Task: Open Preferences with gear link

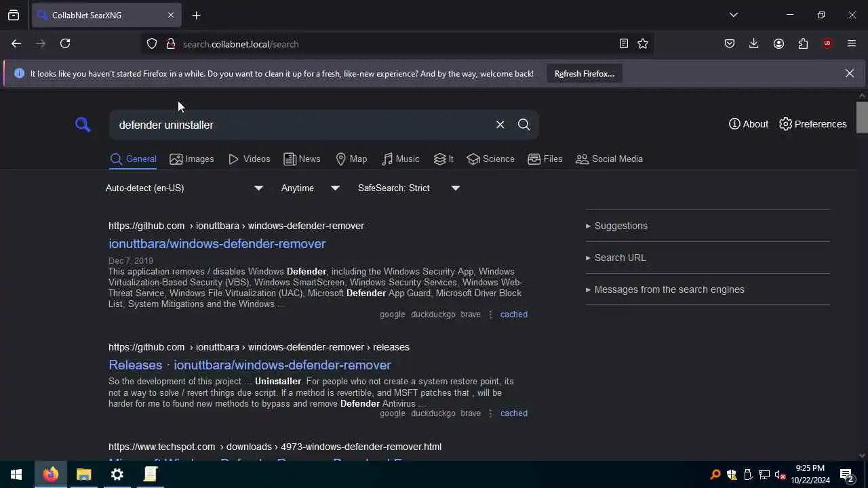Action: (813, 124)
